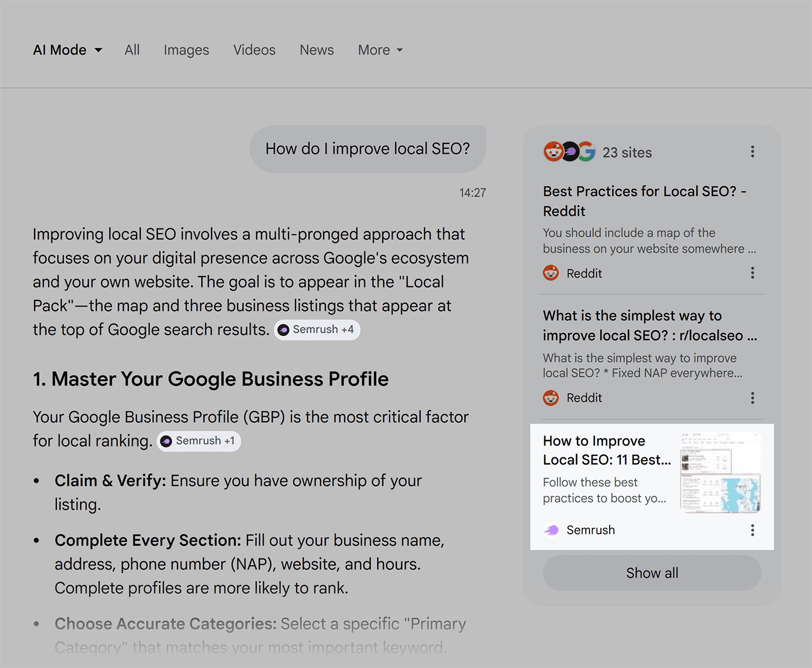Click the Show all button

pyautogui.click(x=652, y=573)
